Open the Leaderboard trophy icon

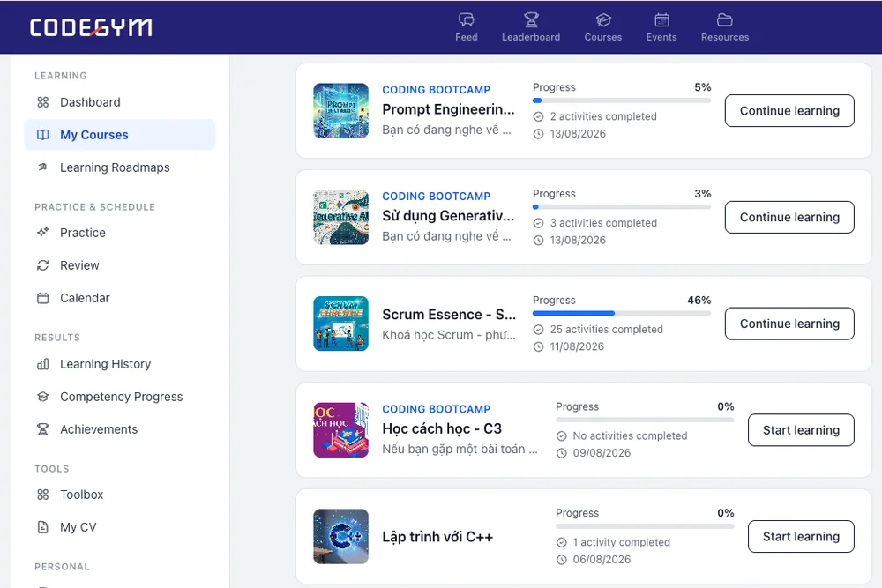(531, 19)
